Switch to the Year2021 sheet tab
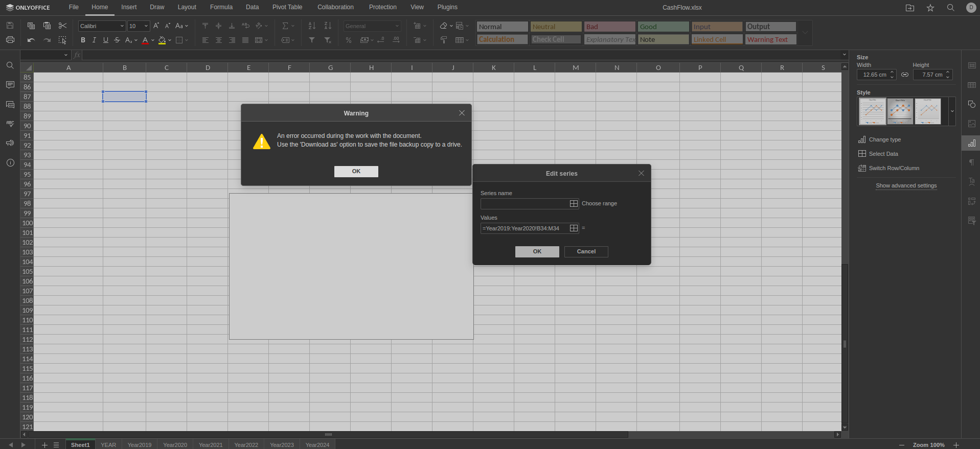The height and width of the screenshot is (449, 980). 210,445
